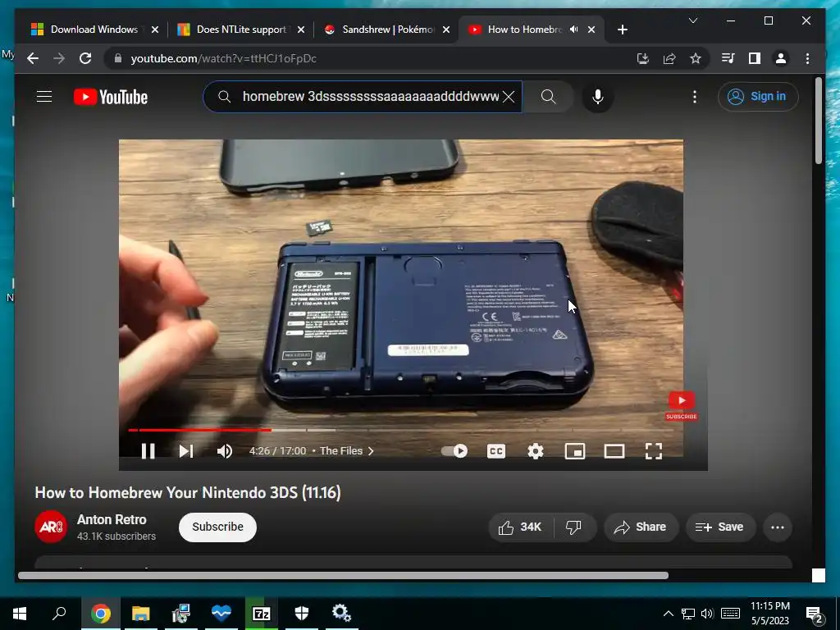Click the vertical page scrollbar

point(818,121)
